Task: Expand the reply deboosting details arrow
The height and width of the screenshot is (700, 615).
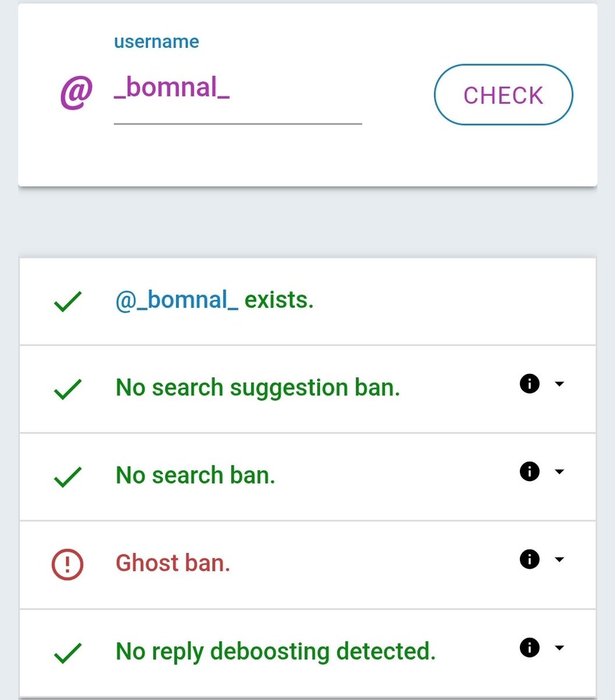Action: coord(559,647)
